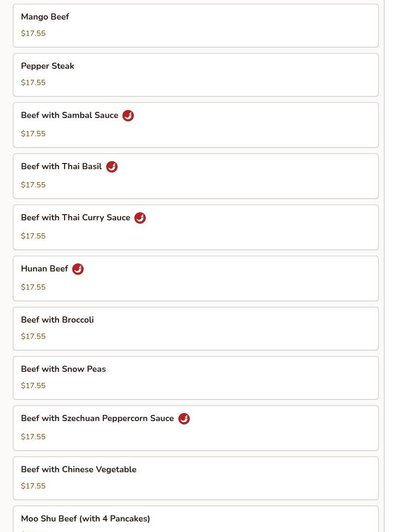Click the $17.55 price under Pepper Steak
The height and width of the screenshot is (532, 394).
(x=33, y=82)
